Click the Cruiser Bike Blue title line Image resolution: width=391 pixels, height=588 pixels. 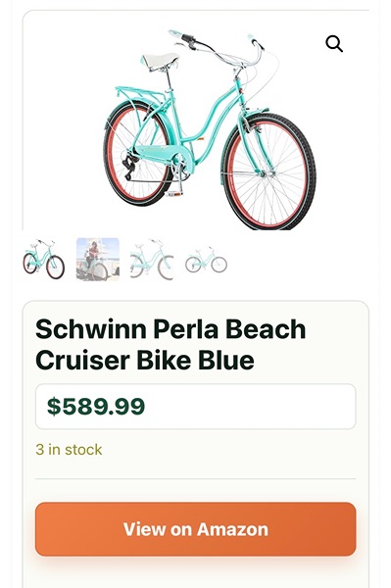(145, 360)
